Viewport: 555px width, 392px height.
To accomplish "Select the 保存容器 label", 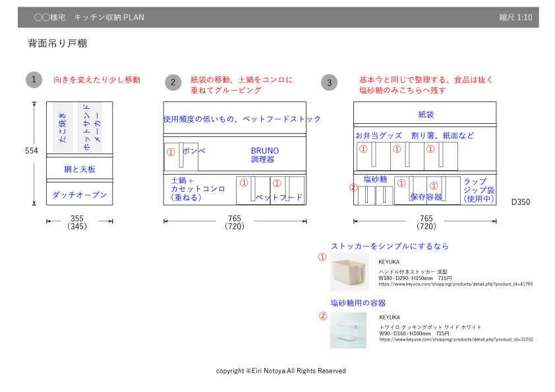I will [426, 196].
